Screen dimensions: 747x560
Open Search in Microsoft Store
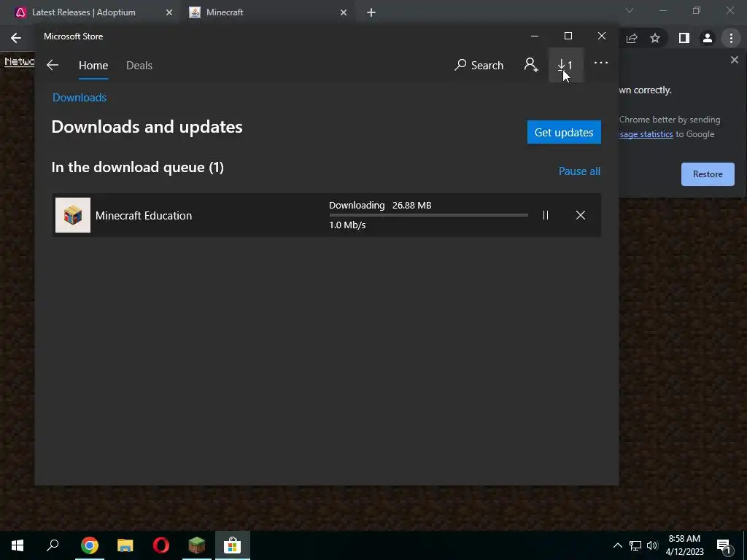479,65
